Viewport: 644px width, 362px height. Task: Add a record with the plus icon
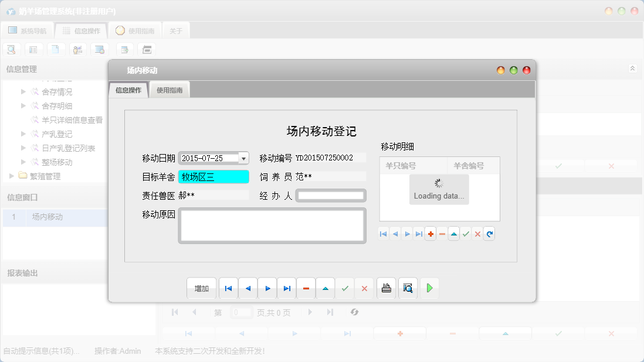[430, 233]
